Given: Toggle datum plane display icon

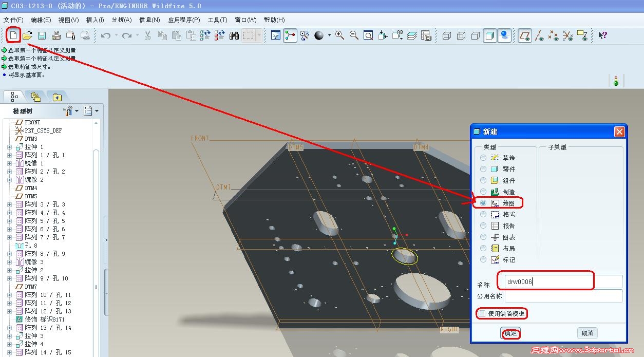Looking at the screenshot, I should point(524,35).
